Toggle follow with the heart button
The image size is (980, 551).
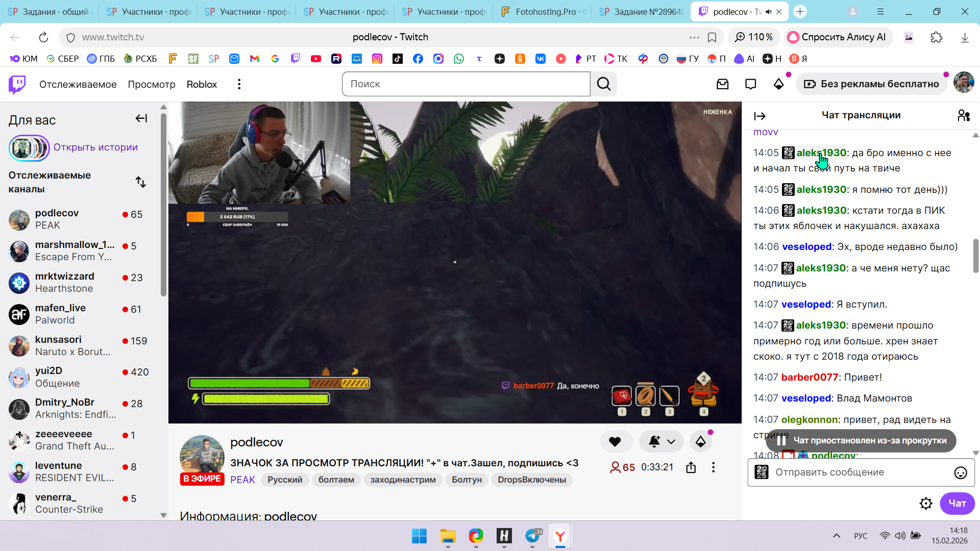pyautogui.click(x=615, y=442)
